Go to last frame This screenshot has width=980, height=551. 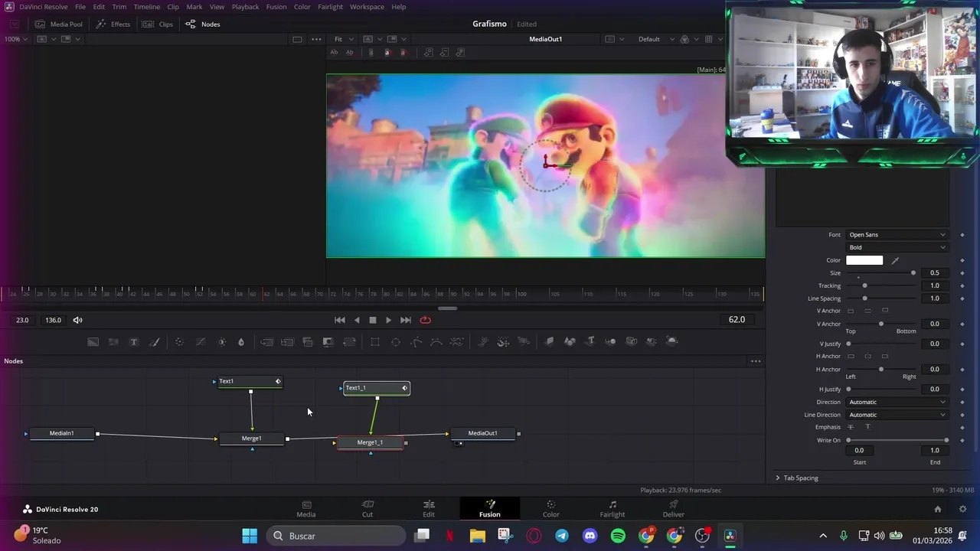click(406, 320)
